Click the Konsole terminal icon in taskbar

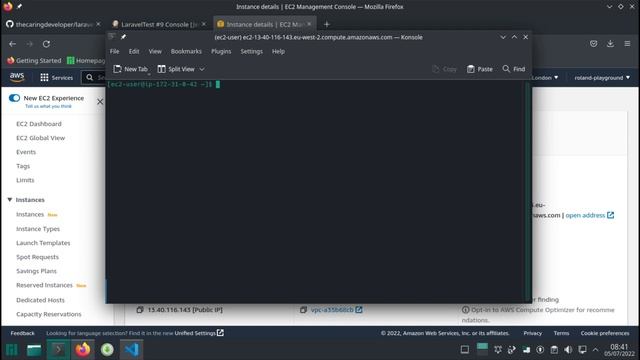tap(58, 350)
